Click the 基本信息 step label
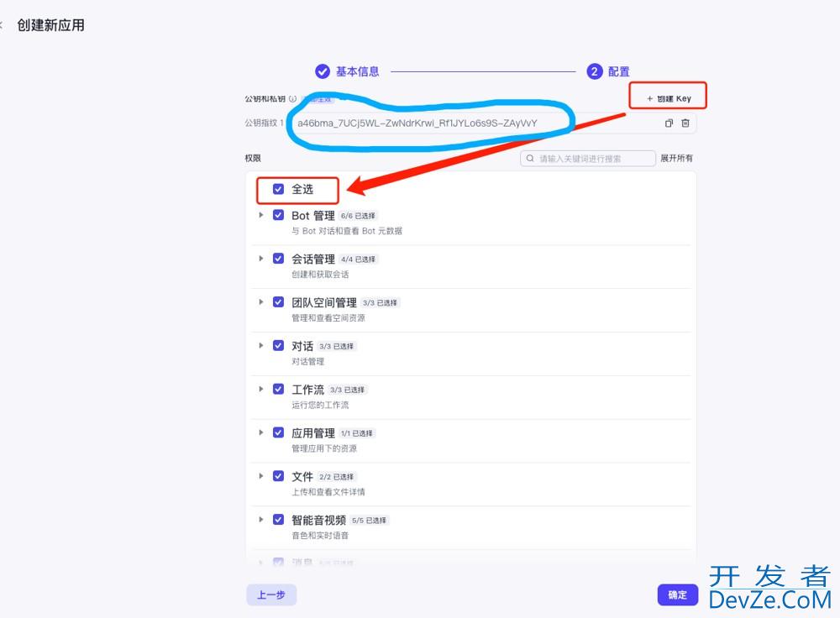 click(357, 71)
